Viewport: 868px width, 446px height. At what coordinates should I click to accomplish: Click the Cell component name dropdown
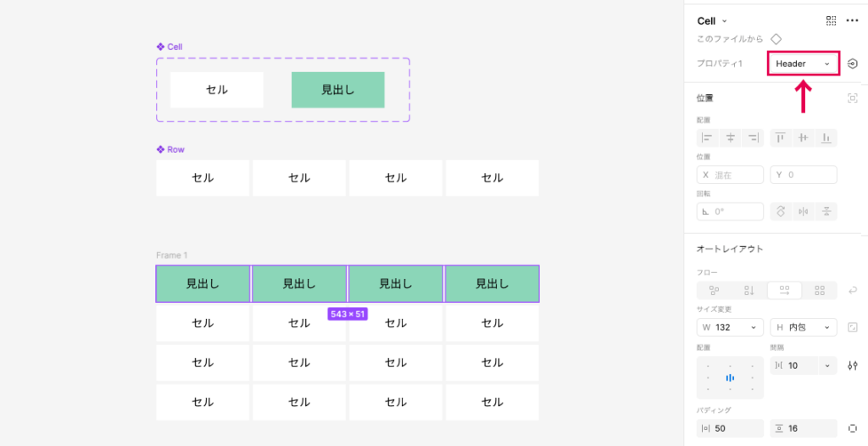point(712,20)
